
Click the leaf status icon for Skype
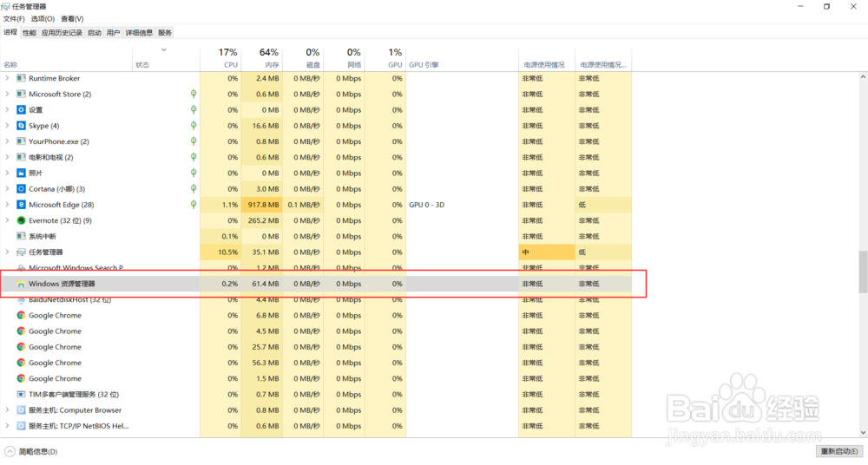click(194, 126)
